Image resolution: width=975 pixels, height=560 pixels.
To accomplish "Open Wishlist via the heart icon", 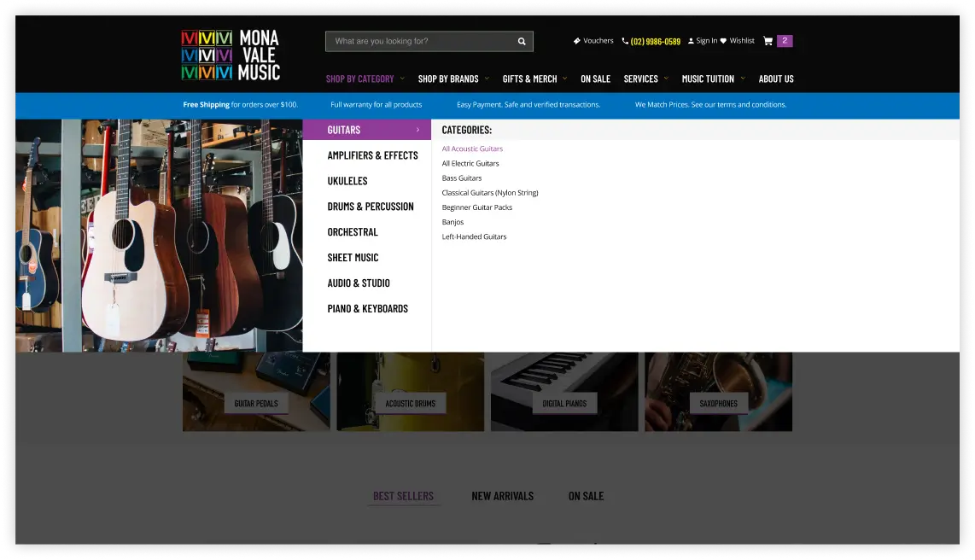I will [723, 40].
